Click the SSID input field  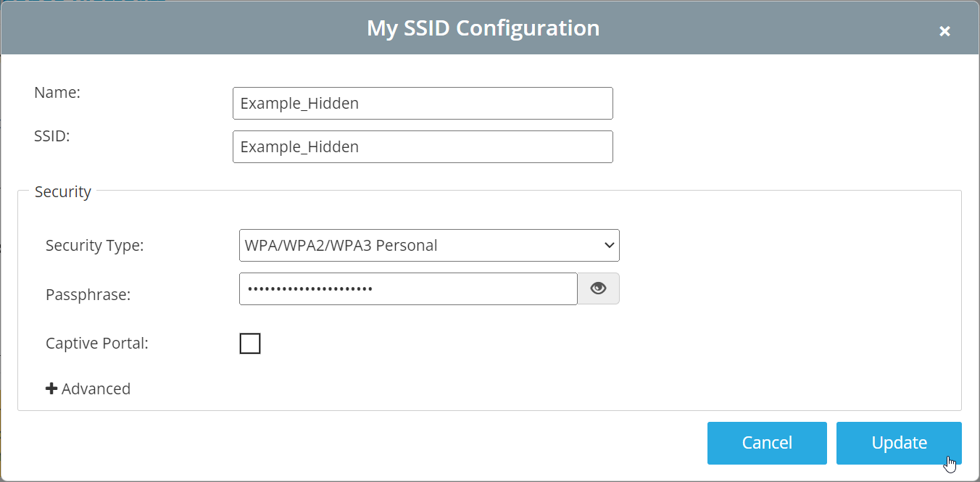pos(423,146)
